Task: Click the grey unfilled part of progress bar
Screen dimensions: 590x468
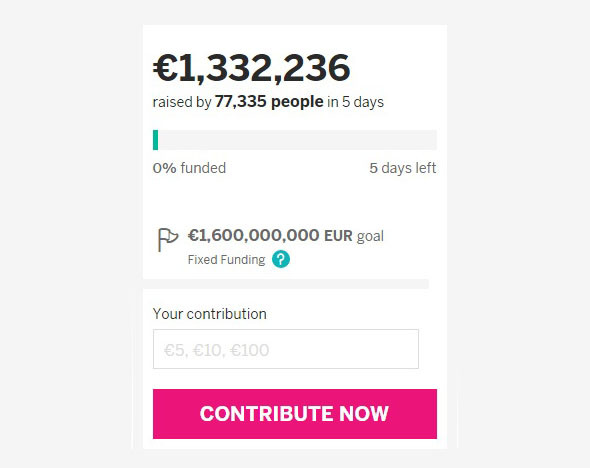Action: click(297, 140)
